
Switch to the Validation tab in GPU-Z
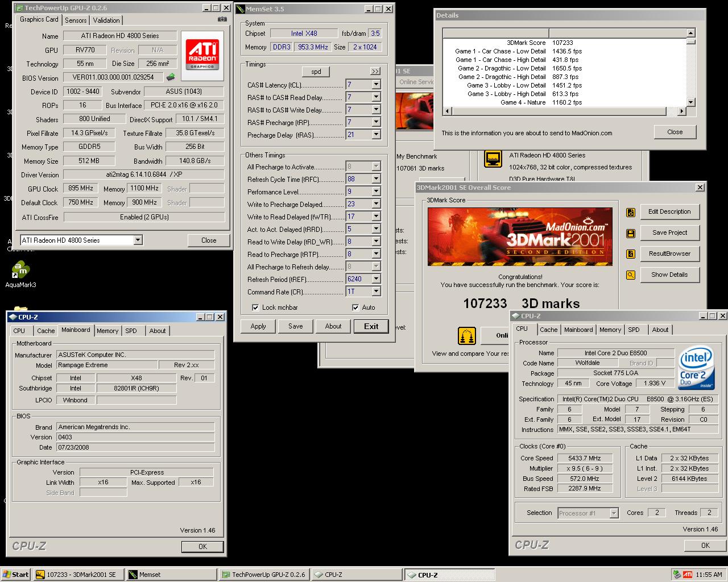click(x=106, y=20)
